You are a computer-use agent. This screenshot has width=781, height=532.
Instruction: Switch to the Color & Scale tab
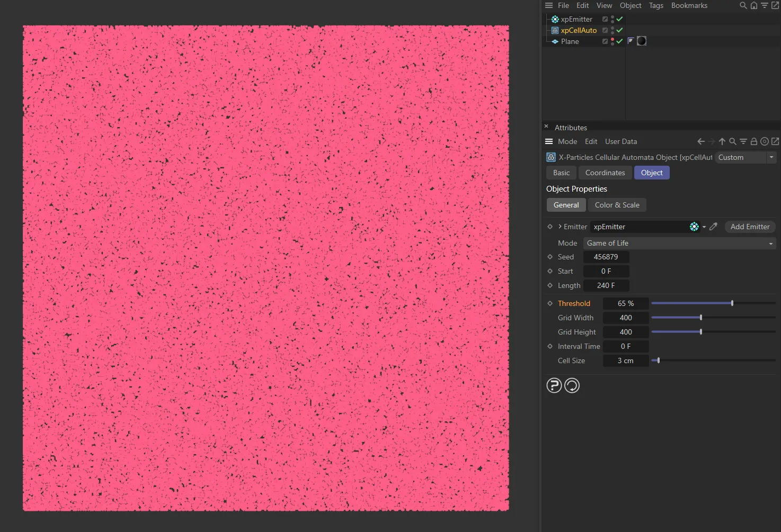coord(617,205)
